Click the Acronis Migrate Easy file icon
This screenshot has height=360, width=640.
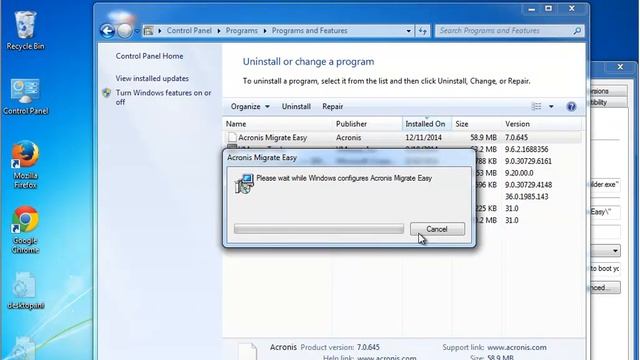tap(232, 138)
